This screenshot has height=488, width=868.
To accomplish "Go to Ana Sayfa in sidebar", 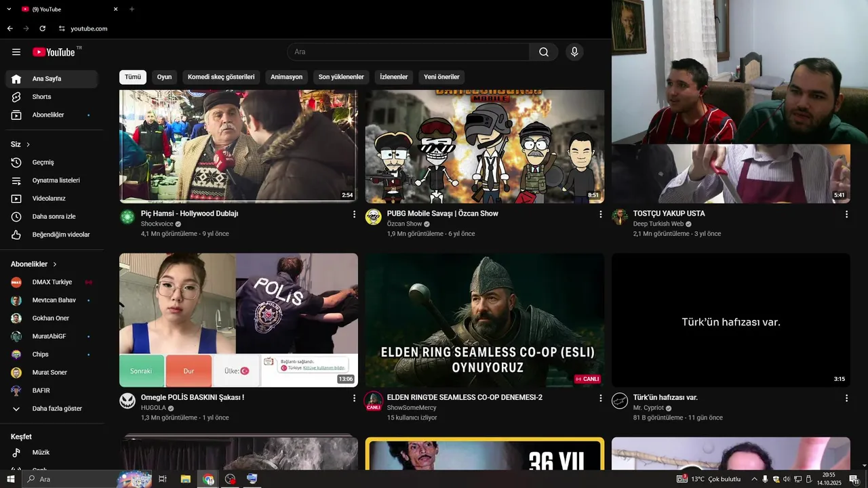I will 52,79.
